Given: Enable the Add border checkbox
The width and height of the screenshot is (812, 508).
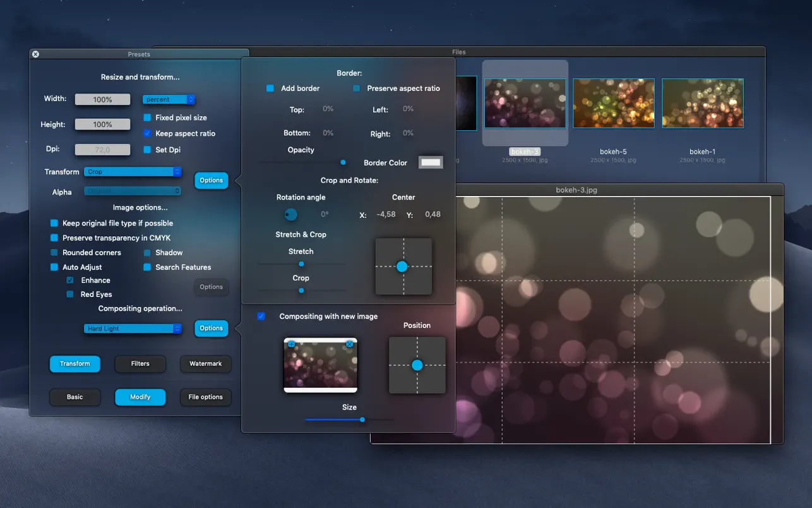Looking at the screenshot, I should click(x=270, y=88).
